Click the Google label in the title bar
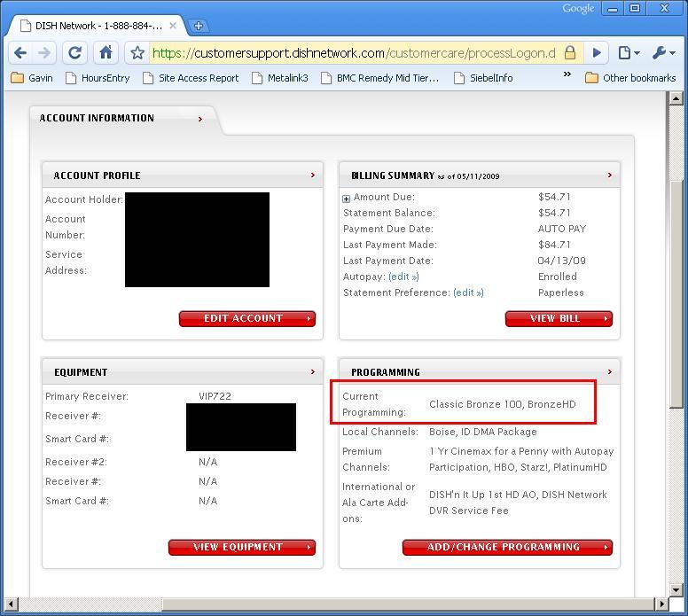This screenshot has width=688, height=616. tap(578, 8)
